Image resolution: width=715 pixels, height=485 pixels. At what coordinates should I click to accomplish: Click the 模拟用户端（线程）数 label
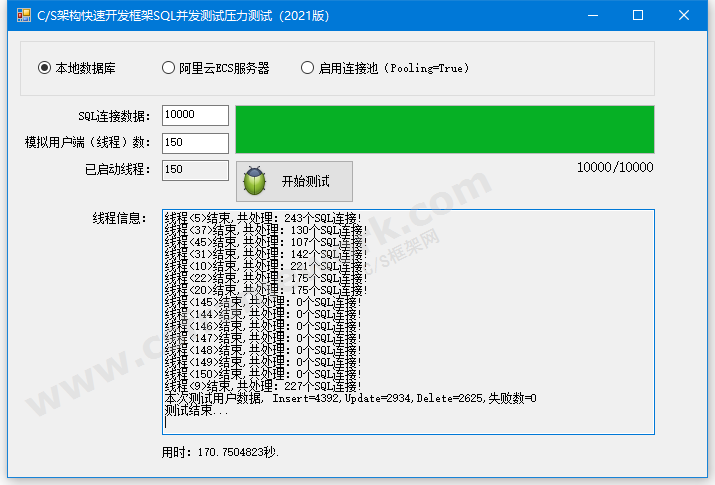[87, 142]
